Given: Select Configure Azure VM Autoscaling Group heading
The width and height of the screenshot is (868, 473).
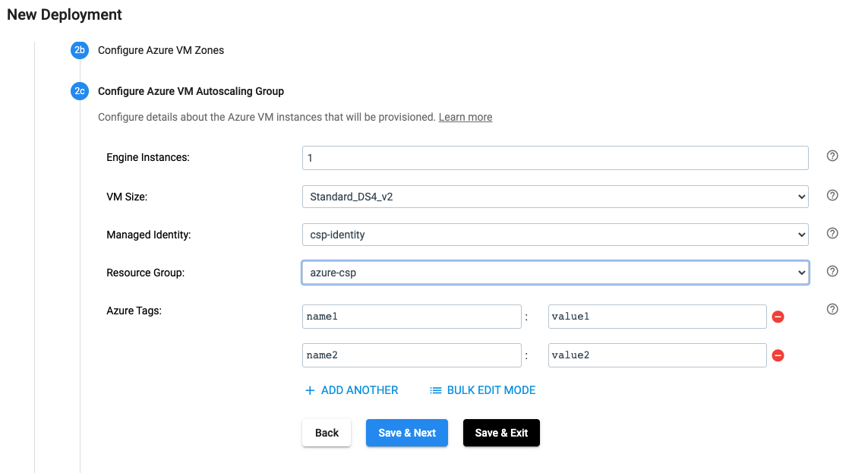Looking at the screenshot, I should click(191, 91).
